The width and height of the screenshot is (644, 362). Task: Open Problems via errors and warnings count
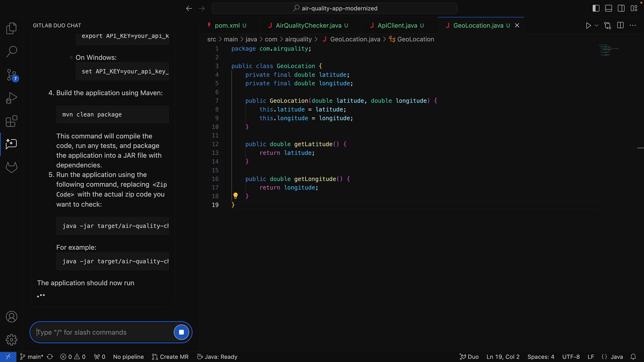(73, 357)
